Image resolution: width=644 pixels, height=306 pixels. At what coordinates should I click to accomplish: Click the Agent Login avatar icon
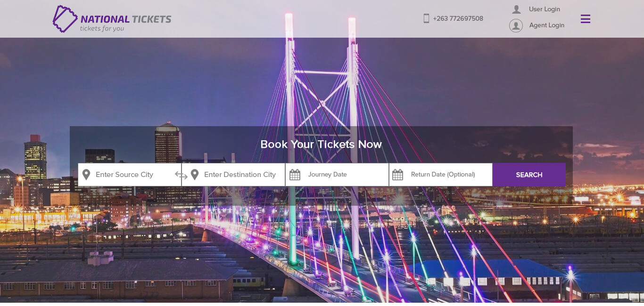516,25
